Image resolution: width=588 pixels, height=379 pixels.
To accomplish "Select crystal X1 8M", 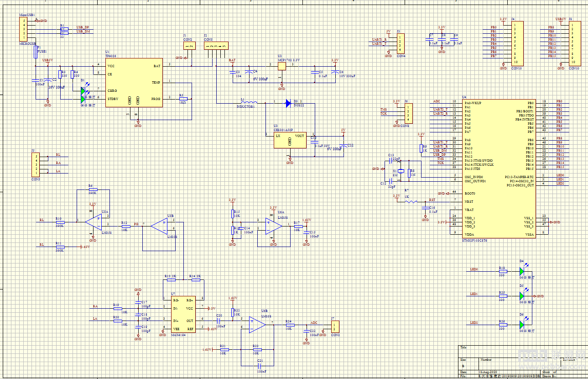I will pos(401,172).
